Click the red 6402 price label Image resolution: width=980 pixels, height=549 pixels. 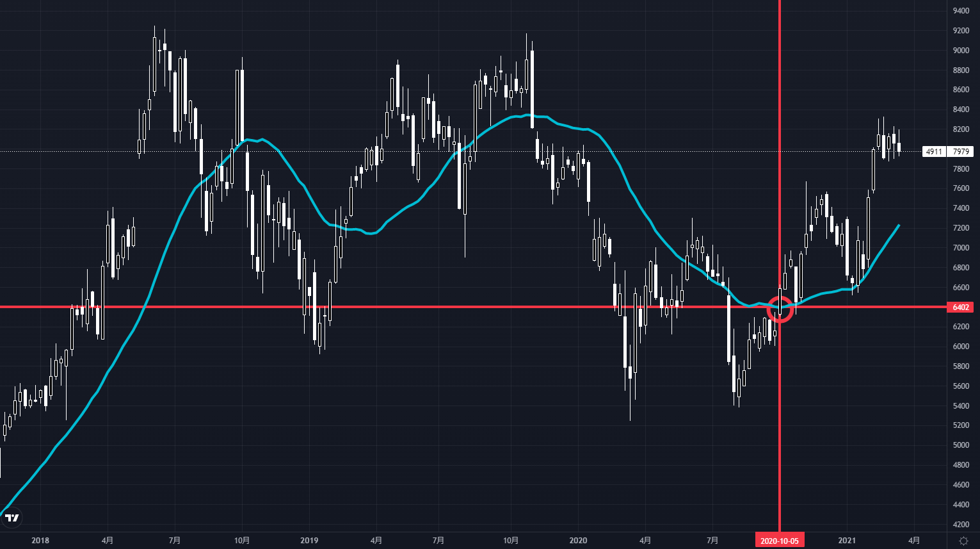961,307
